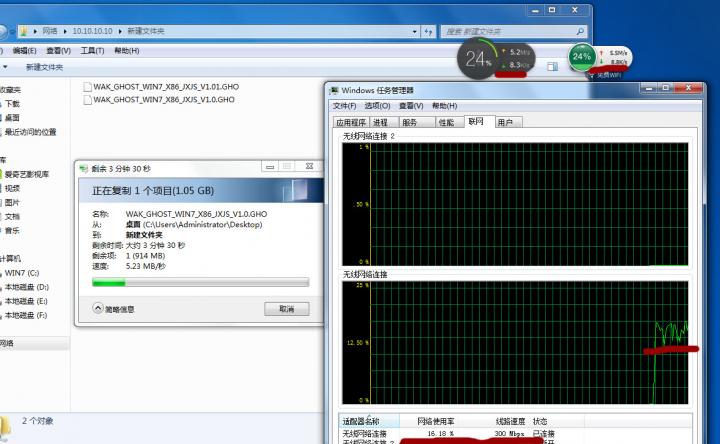The image size is (720, 444).
Task: Select 本地磁盘 (E:) in the sidebar
Action: click(26, 302)
